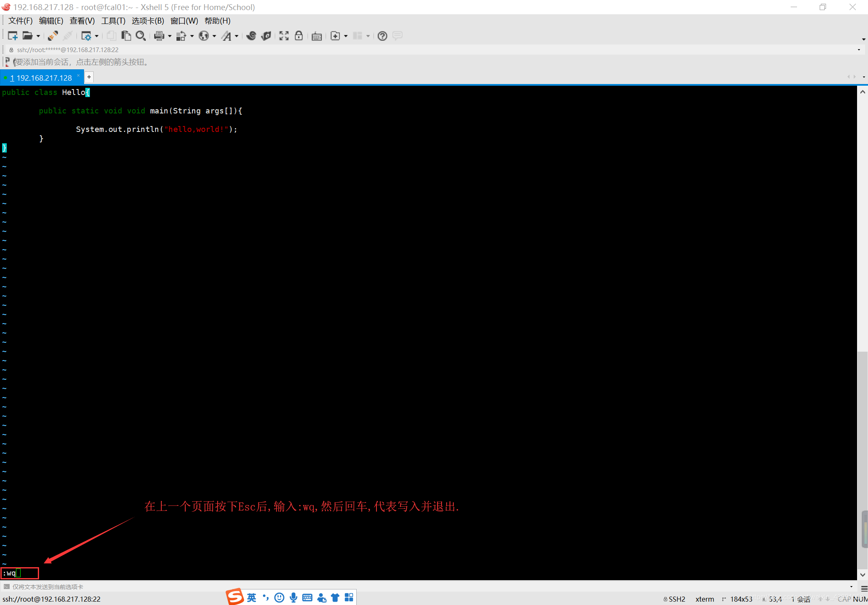Open 编辑(E) menu
Image resolution: width=868 pixels, height=605 pixels.
51,21
